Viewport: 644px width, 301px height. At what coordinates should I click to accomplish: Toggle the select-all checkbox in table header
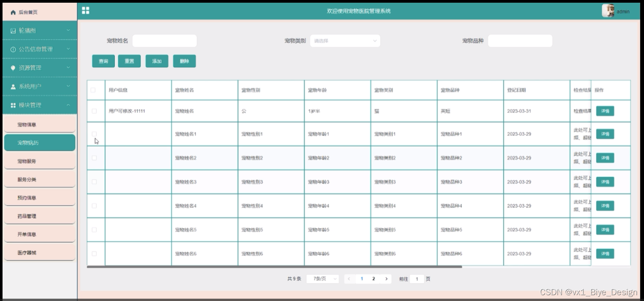[94, 90]
